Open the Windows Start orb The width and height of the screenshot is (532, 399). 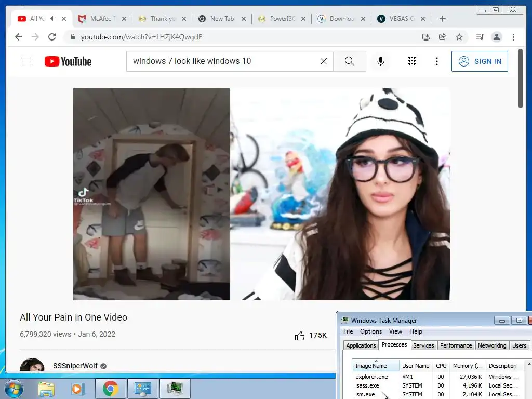point(14,389)
